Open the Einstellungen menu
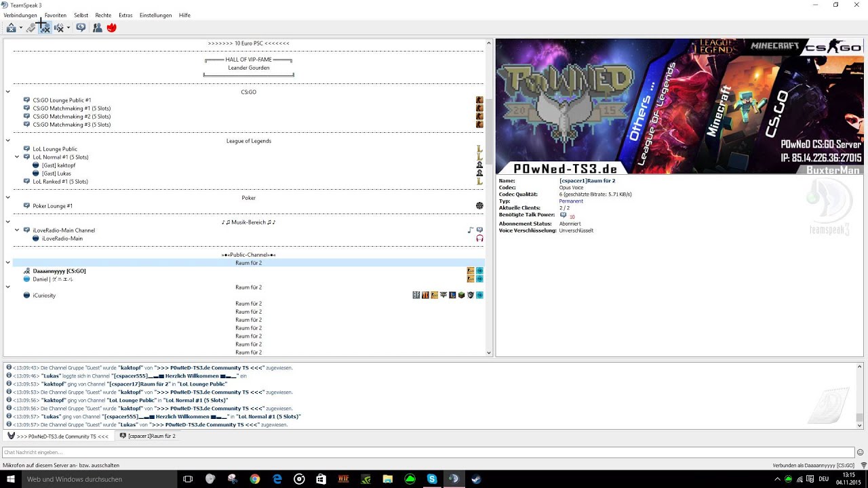868x488 pixels. 155,15
